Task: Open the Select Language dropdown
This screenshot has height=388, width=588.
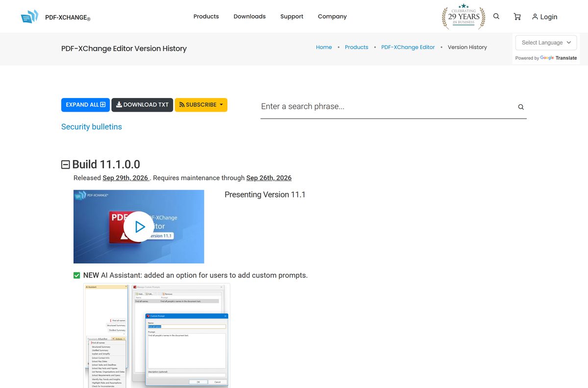Action: click(546, 43)
